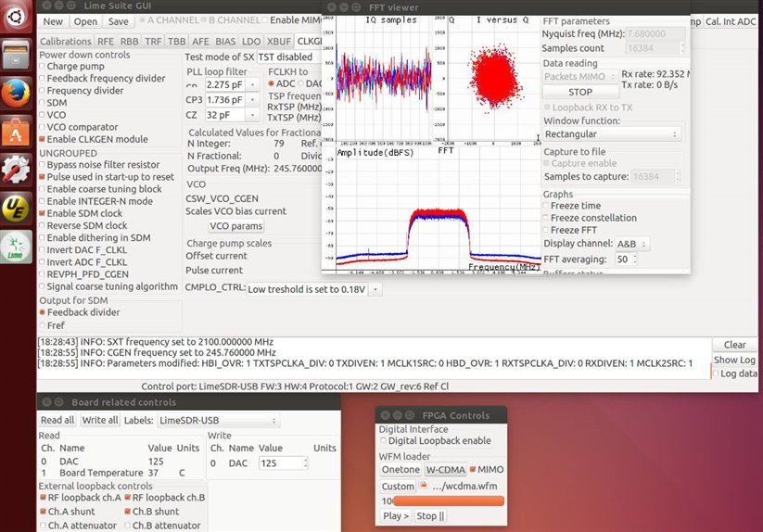Click the file icon next to wcdma.wfm
This screenshot has width=763, height=532.
[x=424, y=486]
